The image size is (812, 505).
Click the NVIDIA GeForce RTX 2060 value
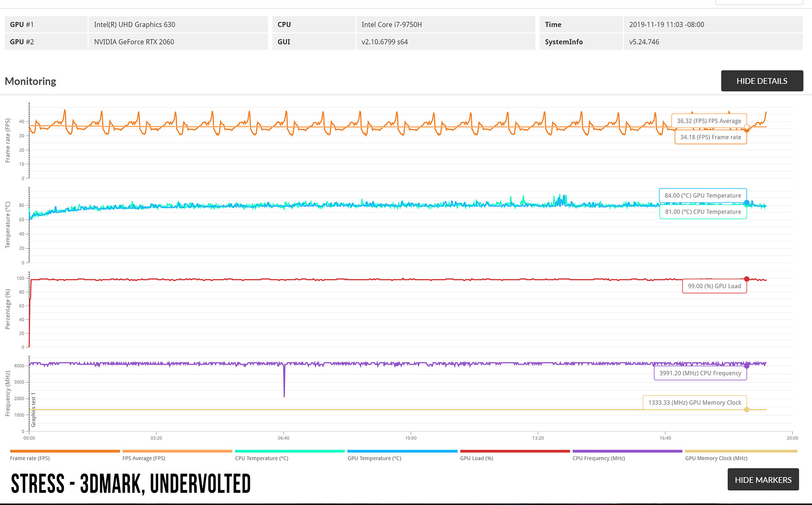tap(134, 42)
